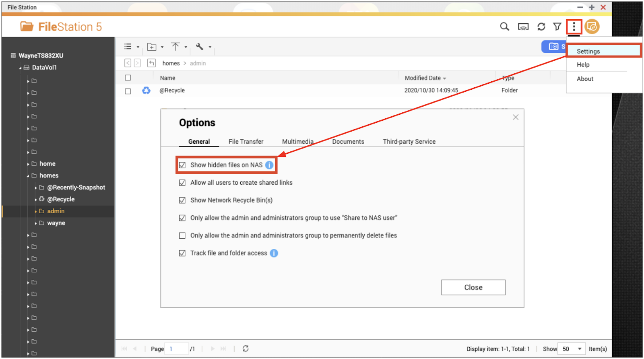
Task: Click the FileStation 5 folder logo
Action: 27,27
